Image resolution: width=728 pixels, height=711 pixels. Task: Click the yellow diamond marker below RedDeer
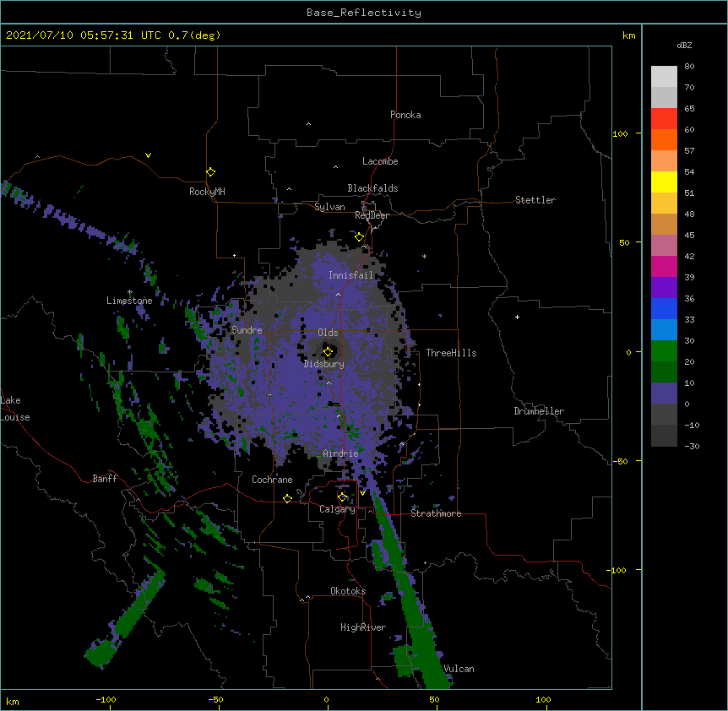[359, 237]
